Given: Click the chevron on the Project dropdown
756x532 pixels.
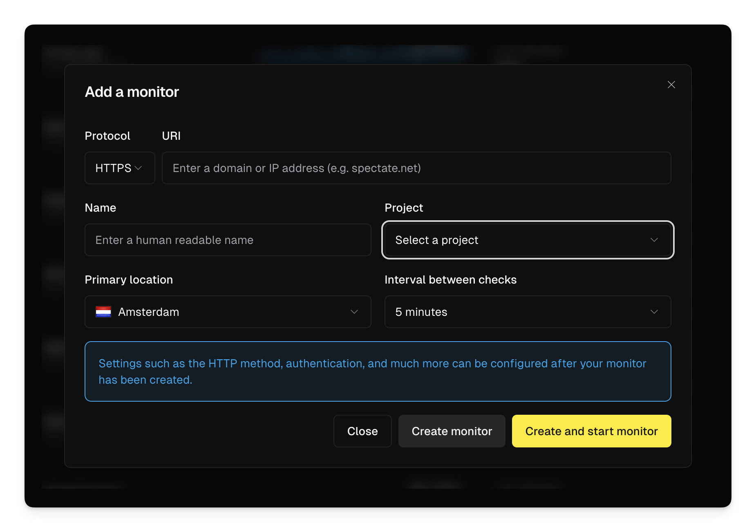Looking at the screenshot, I should tap(655, 240).
